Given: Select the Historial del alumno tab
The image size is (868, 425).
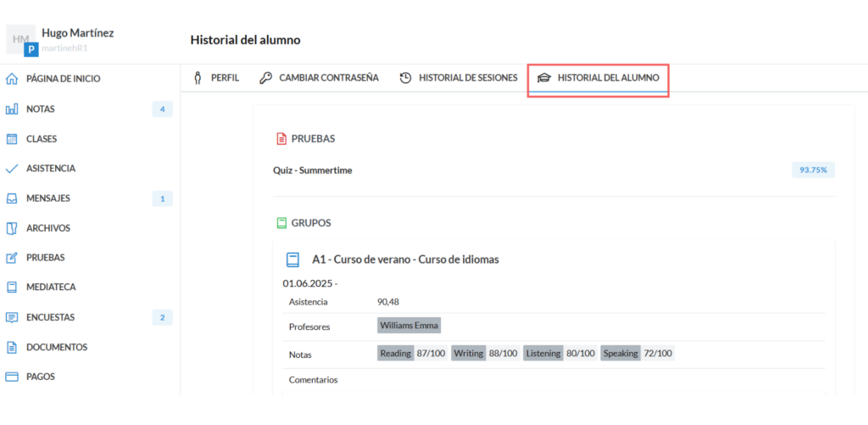Looking at the screenshot, I should [598, 78].
